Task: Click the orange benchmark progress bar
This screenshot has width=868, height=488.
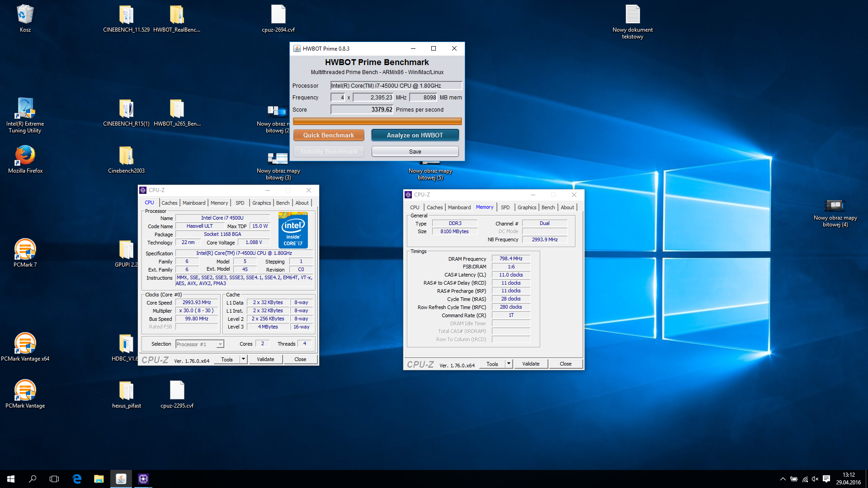Action: coord(377,121)
